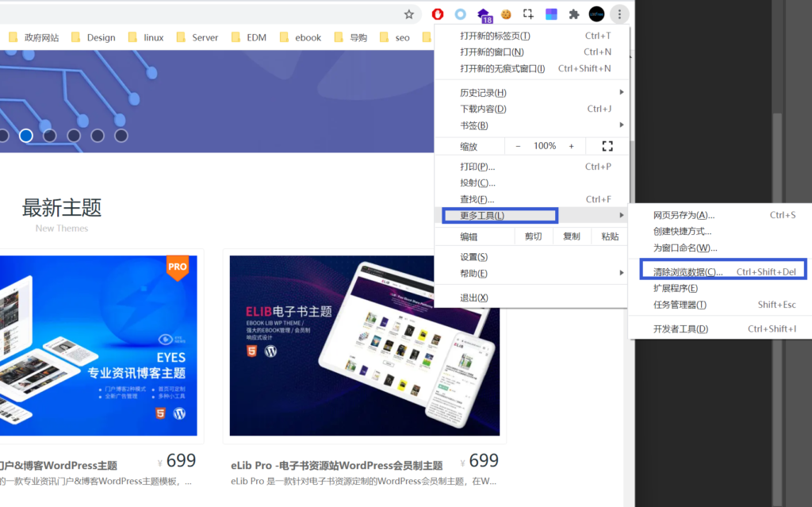Open the linux bookmark folder

[x=146, y=37]
